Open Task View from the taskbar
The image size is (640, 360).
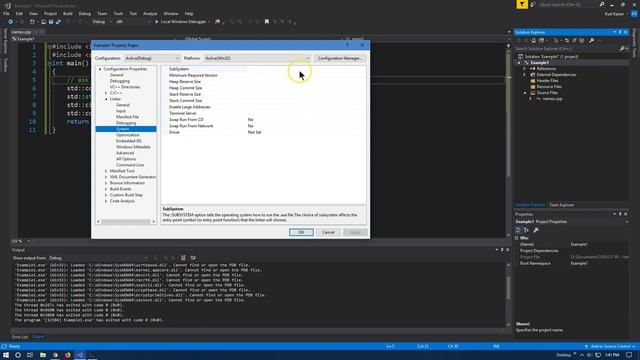tap(30, 355)
